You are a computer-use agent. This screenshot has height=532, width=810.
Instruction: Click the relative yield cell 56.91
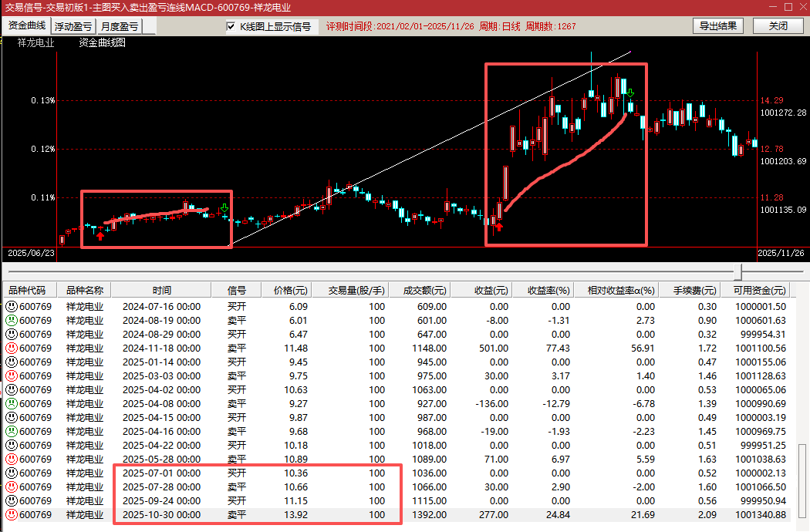pyautogui.click(x=643, y=348)
